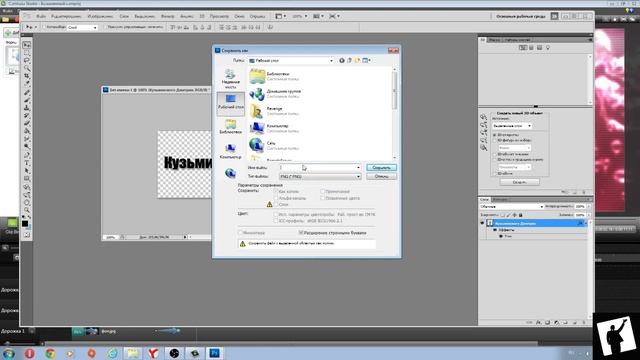640x360 pixels.
Task: Open the 'Фильтр' menu
Action: point(167,16)
